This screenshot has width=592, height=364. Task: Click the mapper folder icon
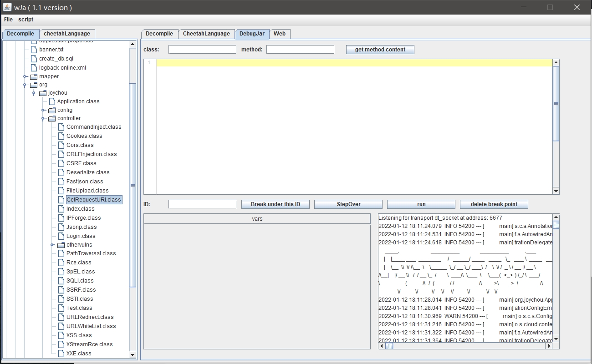pyautogui.click(x=34, y=76)
